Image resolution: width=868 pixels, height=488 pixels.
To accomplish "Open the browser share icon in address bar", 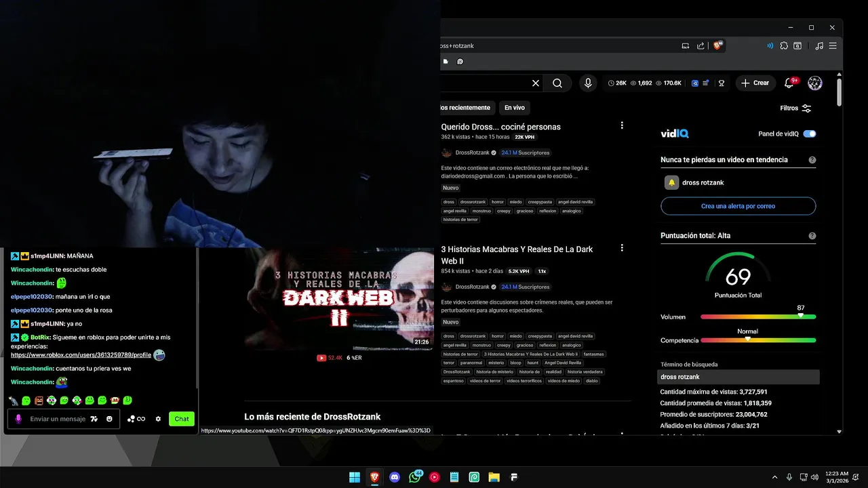I will point(701,45).
